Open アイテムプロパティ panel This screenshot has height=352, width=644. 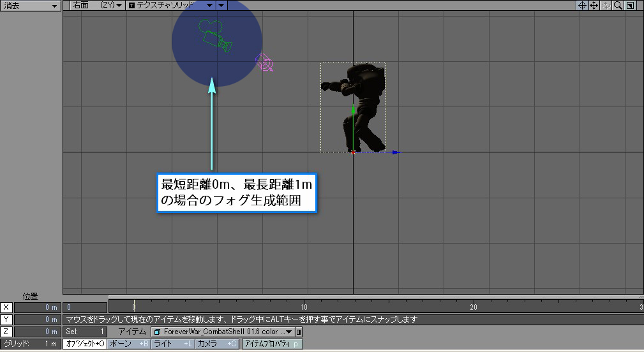coord(273,344)
